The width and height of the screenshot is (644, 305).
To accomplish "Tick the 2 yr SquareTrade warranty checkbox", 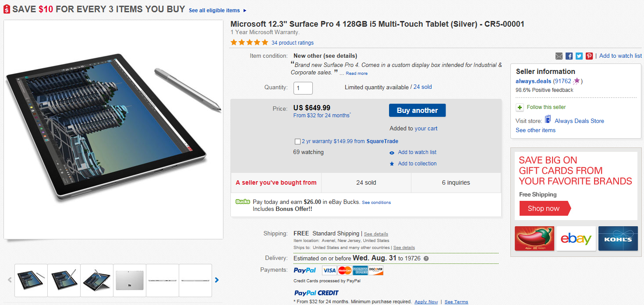I will 298,141.
